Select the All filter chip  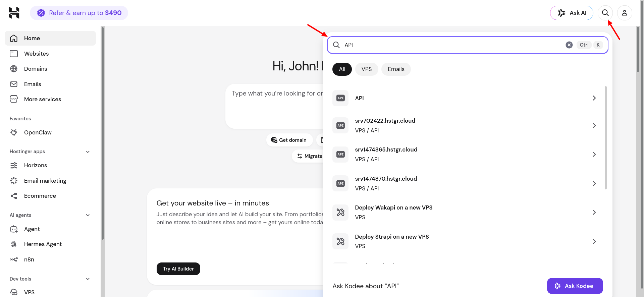click(342, 69)
